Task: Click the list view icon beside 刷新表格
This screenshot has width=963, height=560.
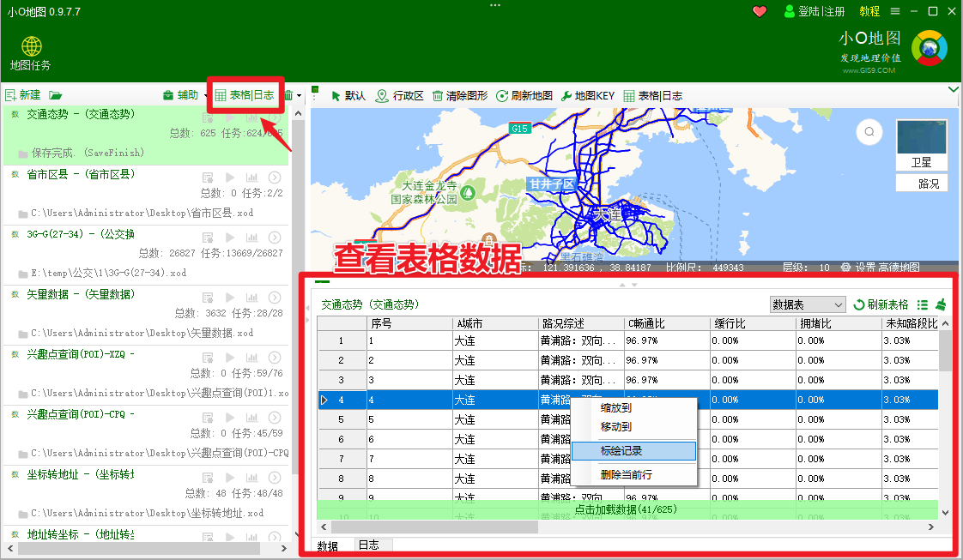Action: click(922, 304)
